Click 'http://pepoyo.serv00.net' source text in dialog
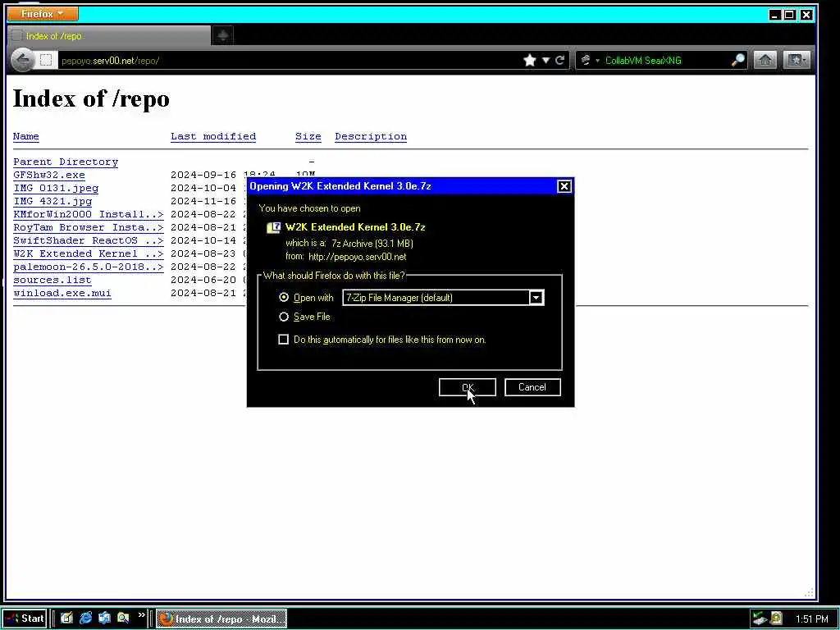The height and width of the screenshot is (630, 840). pos(358,257)
